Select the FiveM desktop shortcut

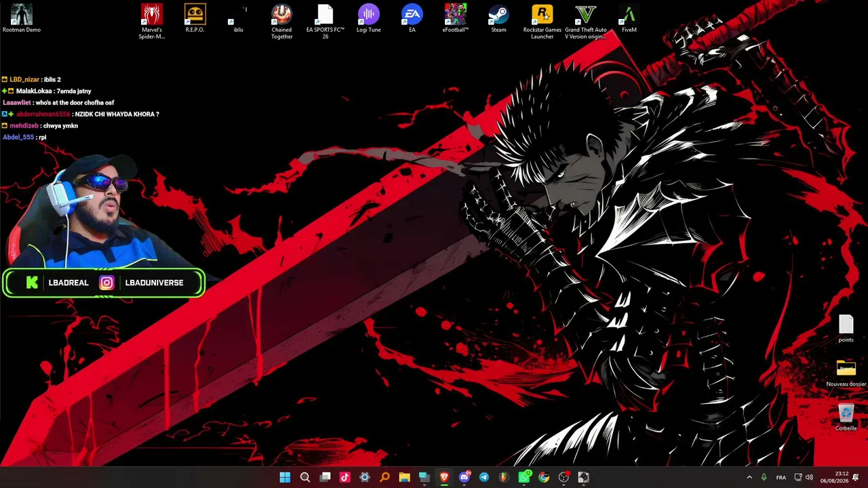[x=629, y=18]
